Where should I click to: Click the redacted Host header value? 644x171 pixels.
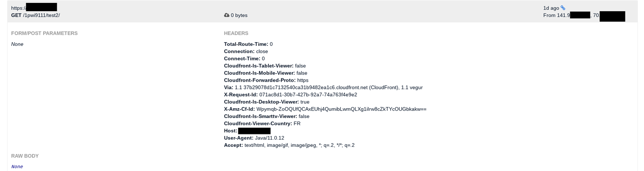coord(254,131)
